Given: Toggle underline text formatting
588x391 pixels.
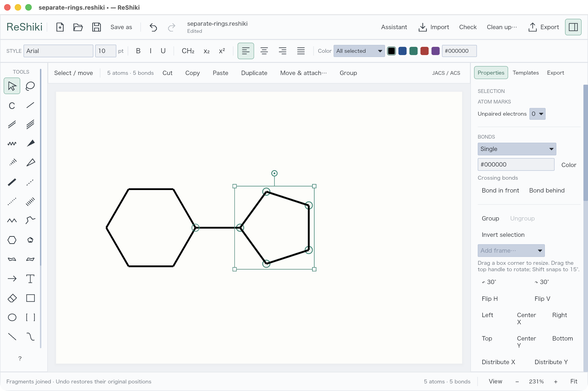Looking at the screenshot, I should tap(163, 51).
